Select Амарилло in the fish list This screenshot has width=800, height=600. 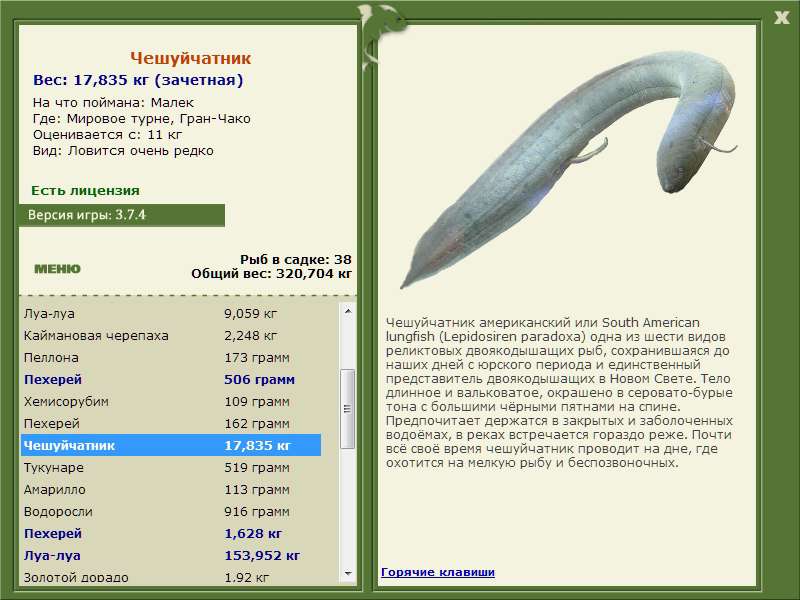click(x=170, y=490)
